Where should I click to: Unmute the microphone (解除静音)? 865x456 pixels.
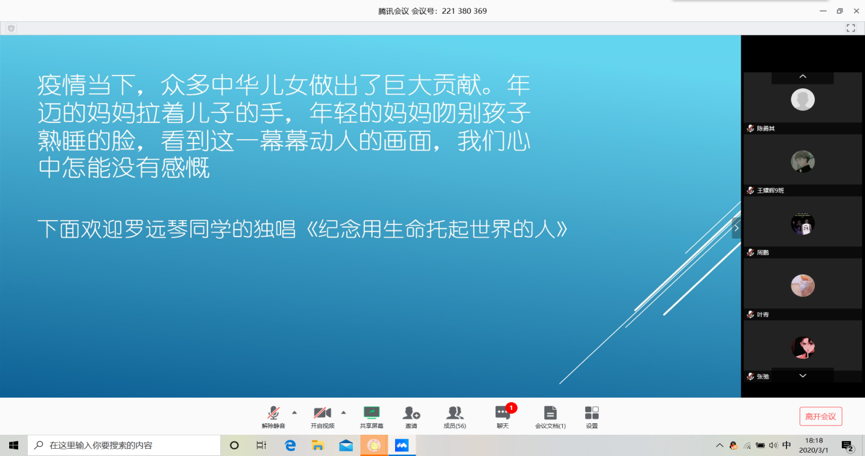pos(273,417)
